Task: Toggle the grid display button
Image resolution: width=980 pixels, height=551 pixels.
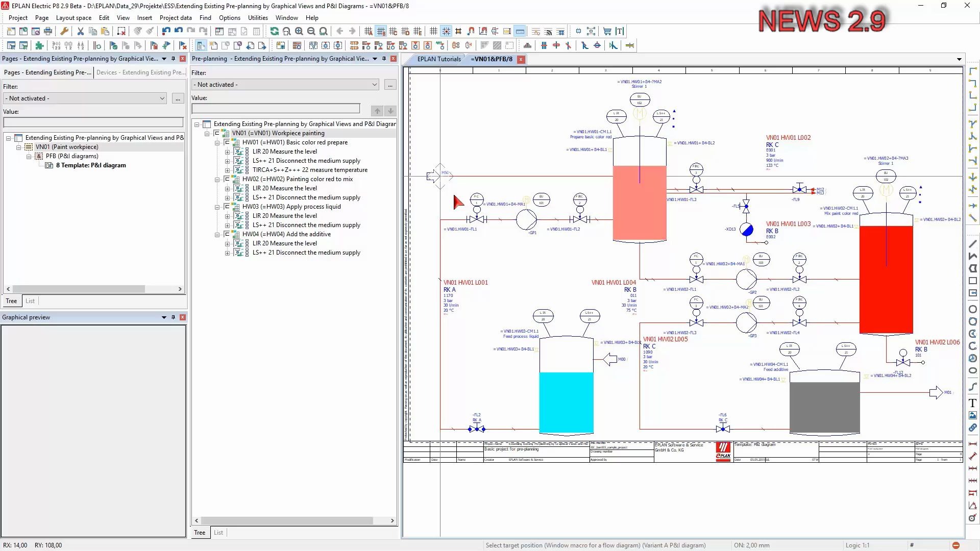Action: pos(434,31)
